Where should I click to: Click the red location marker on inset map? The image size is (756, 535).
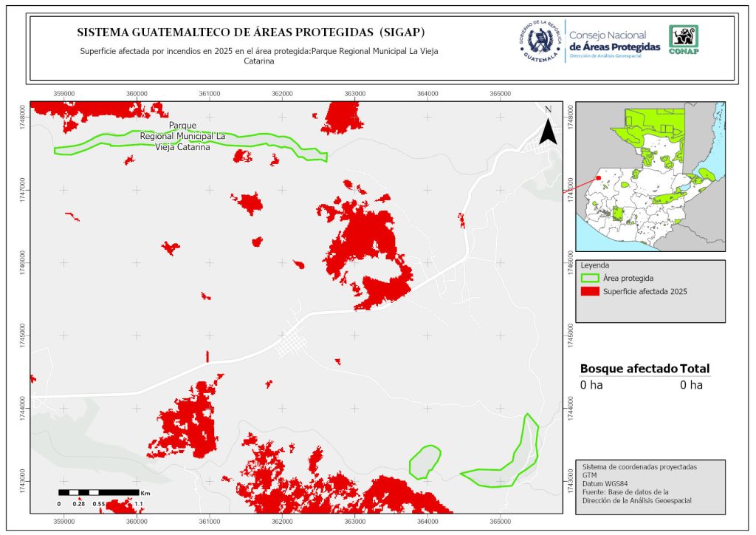(x=598, y=177)
